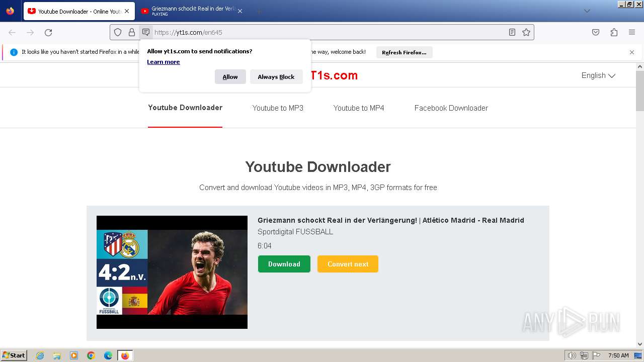Image resolution: width=644 pixels, height=362 pixels.
Task: Click the Convert next button
Action: point(348,264)
